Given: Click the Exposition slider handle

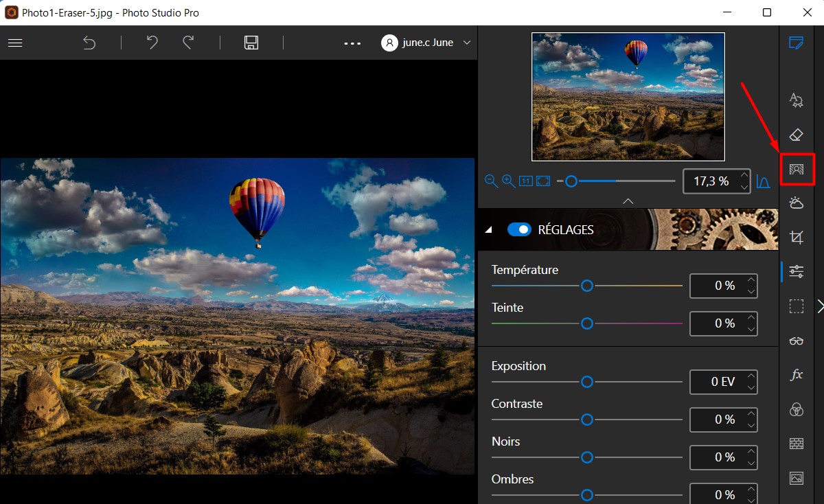Looking at the screenshot, I should tap(587, 382).
